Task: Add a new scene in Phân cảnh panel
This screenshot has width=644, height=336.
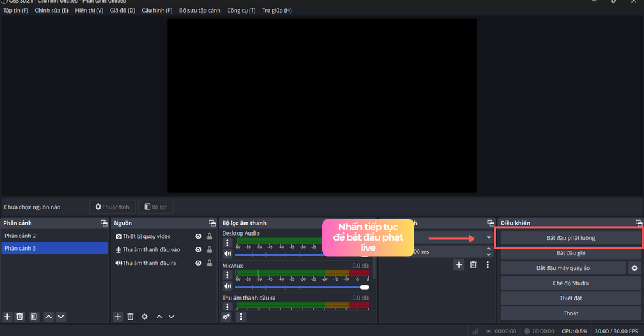Action: click(7, 317)
